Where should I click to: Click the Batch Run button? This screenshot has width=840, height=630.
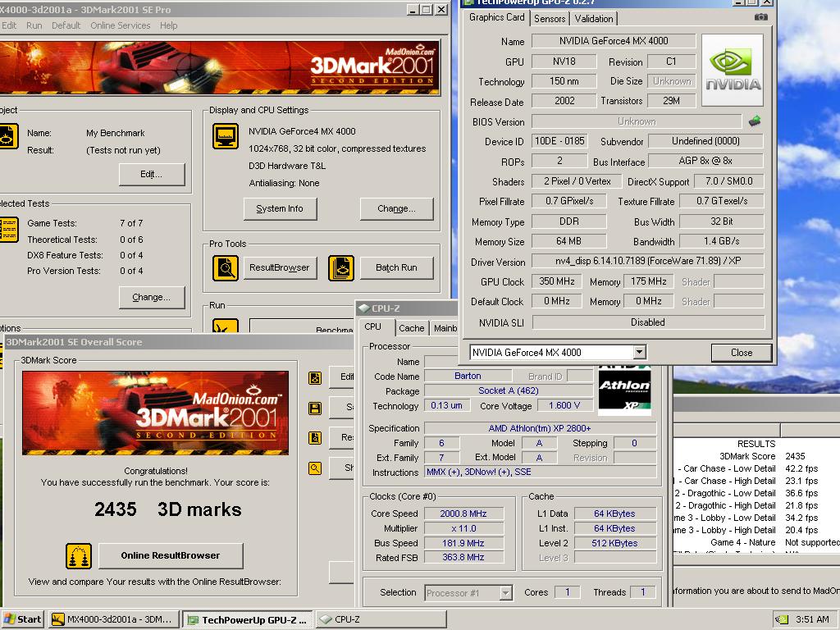pyautogui.click(x=396, y=268)
